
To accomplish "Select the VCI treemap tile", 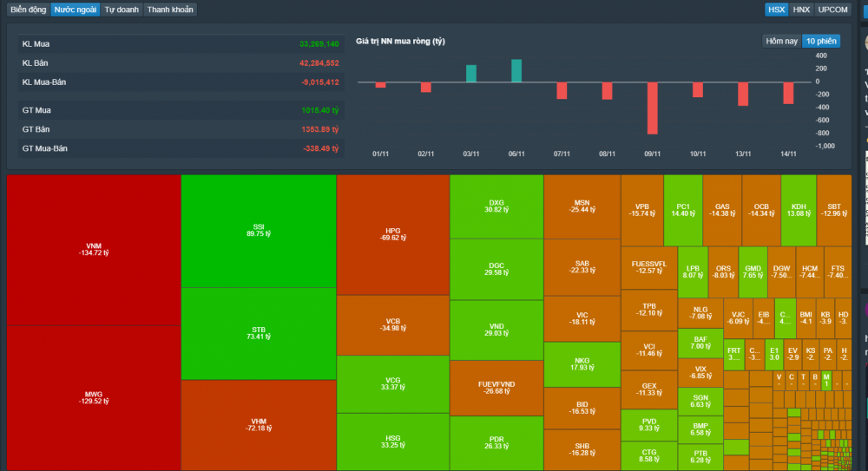I will pyautogui.click(x=648, y=350).
